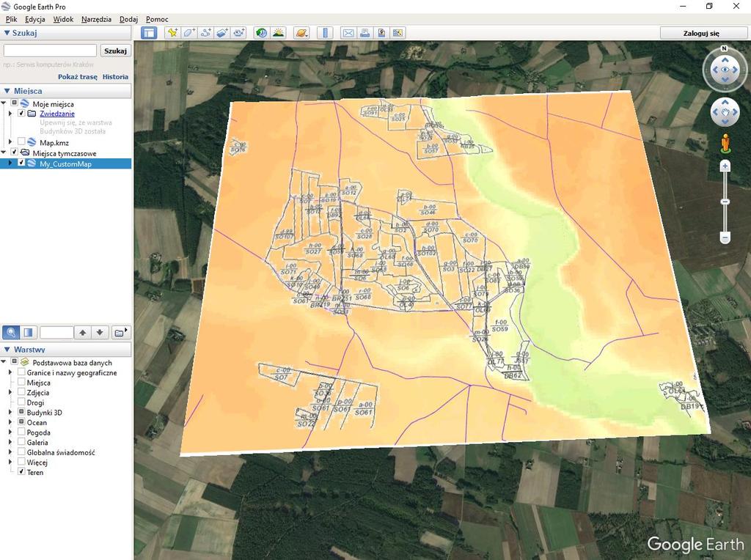Select Globalna świadomość layer row

tap(61, 452)
